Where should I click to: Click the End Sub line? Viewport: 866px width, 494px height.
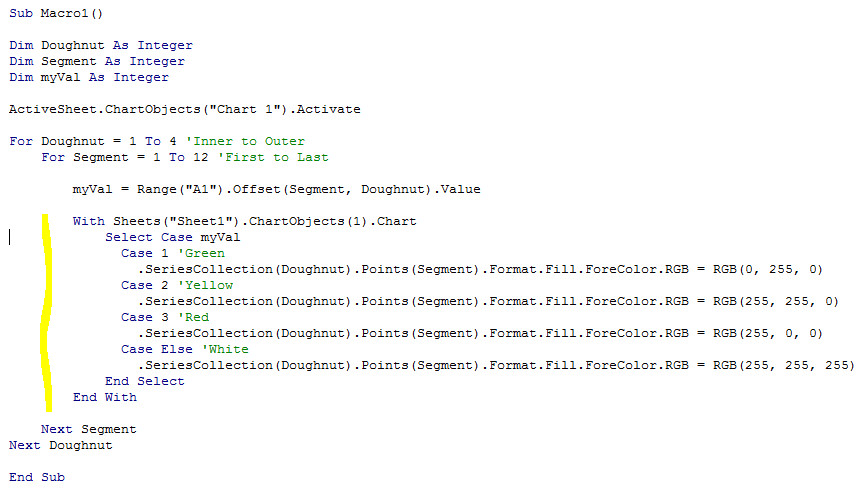point(37,477)
